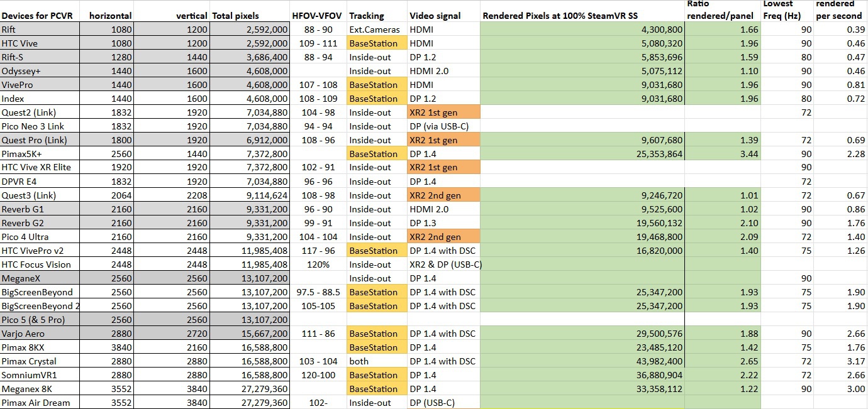This screenshot has height=409, width=868.
Task: Select the "HTC Focus Vision" cell
Action: click(x=40, y=264)
